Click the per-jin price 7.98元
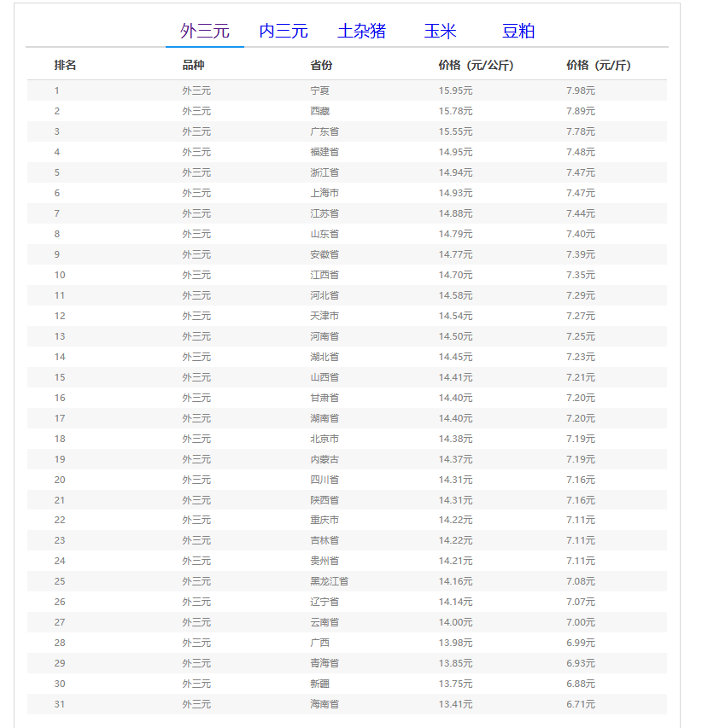Image resolution: width=702 pixels, height=728 pixels. (x=581, y=90)
